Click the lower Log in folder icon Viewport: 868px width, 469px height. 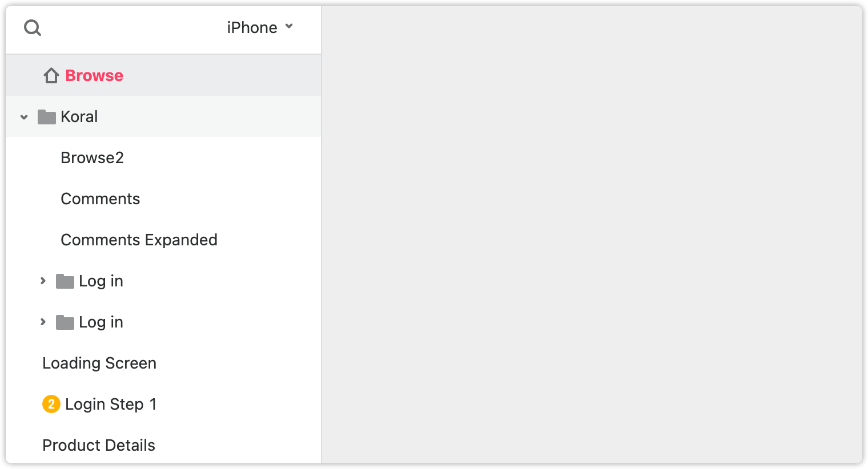65,322
